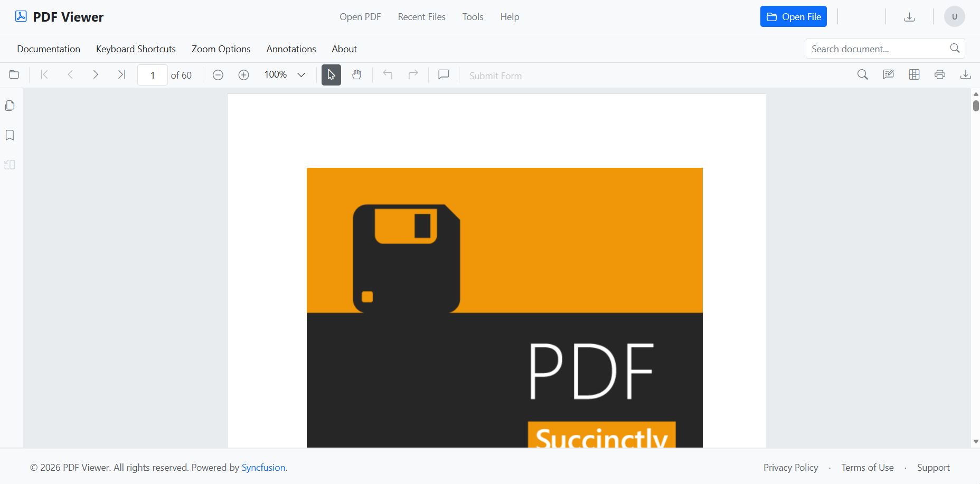980x484 pixels.
Task: Select the text selection cursor tool
Action: [x=331, y=75]
